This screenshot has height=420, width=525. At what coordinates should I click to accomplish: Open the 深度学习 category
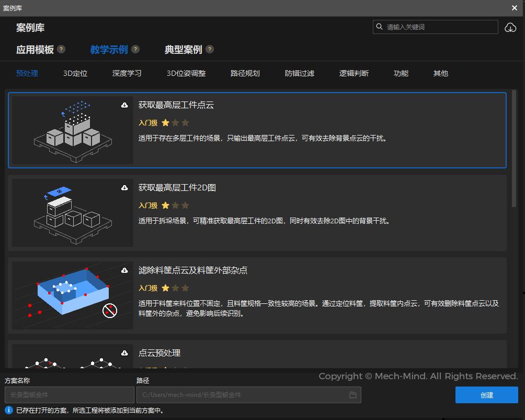[127, 73]
